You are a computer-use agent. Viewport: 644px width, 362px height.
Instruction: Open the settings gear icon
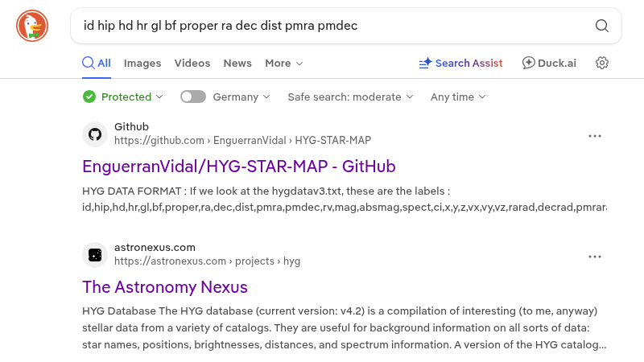601,63
